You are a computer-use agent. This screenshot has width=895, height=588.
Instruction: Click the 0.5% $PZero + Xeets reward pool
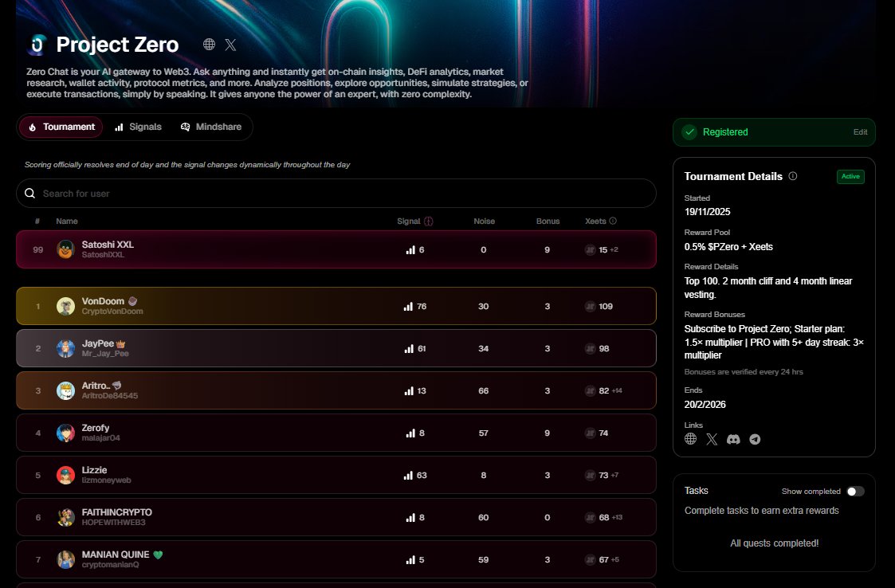(x=728, y=247)
